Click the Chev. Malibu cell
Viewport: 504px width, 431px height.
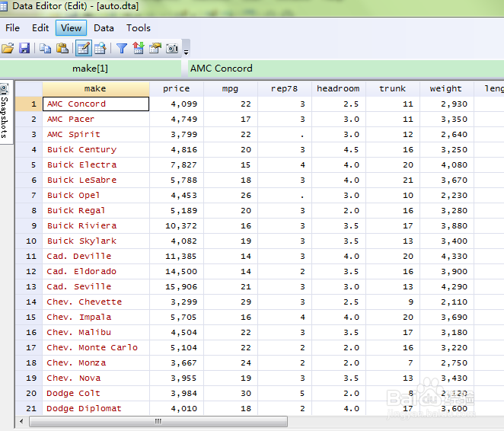click(96, 332)
